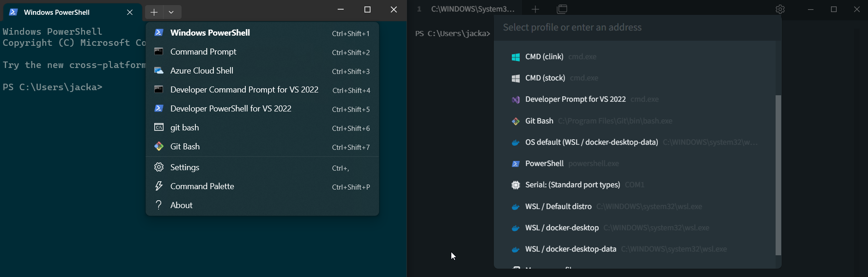Click the white Windows logo beside CMD (stock)
868x277 pixels.
pyautogui.click(x=516, y=78)
